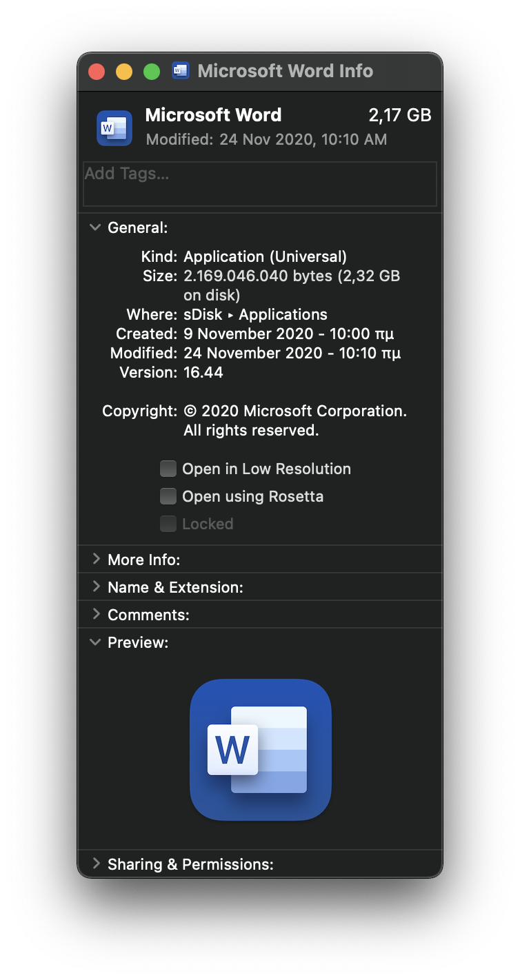The width and height of the screenshot is (520, 980).
Task: Click the Microsoft Word Info window title
Action: point(285,71)
